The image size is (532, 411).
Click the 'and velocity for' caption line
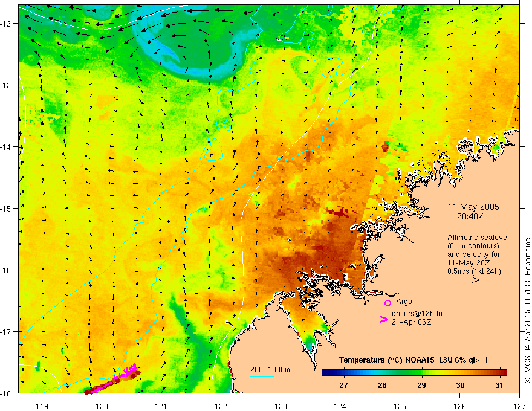[473, 254]
